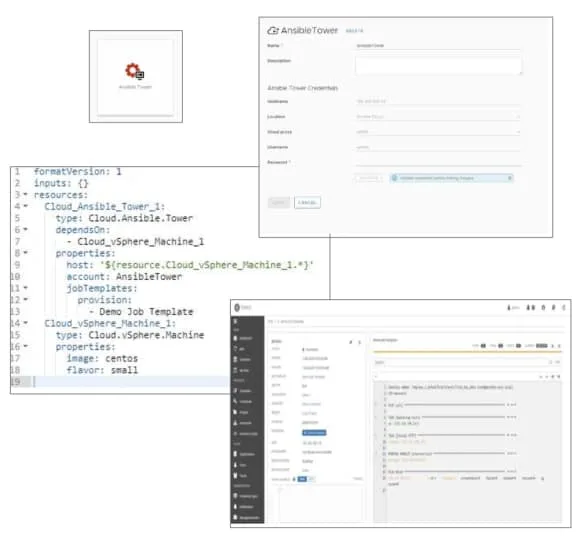Click the Tower logo in the header
Image resolution: width=582 pixels, height=537 pixels.
(x=243, y=308)
